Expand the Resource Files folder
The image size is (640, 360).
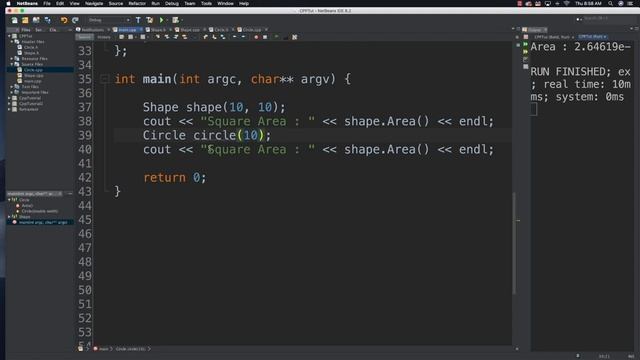point(12,59)
